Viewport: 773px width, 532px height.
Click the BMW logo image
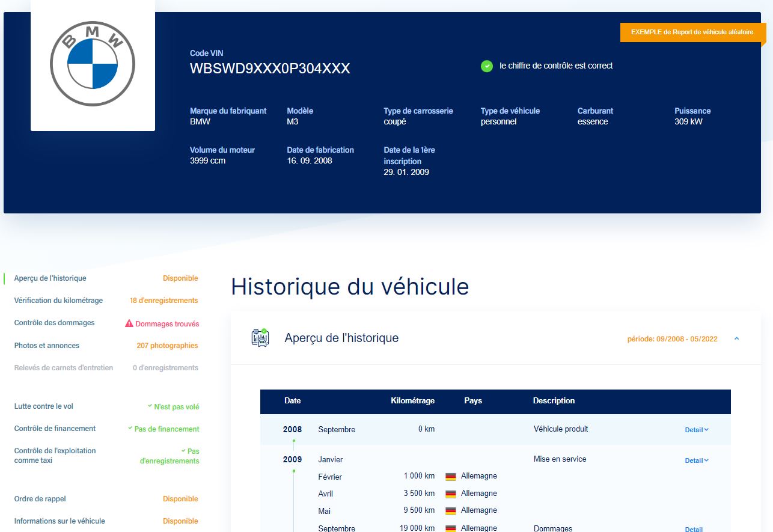[93, 64]
